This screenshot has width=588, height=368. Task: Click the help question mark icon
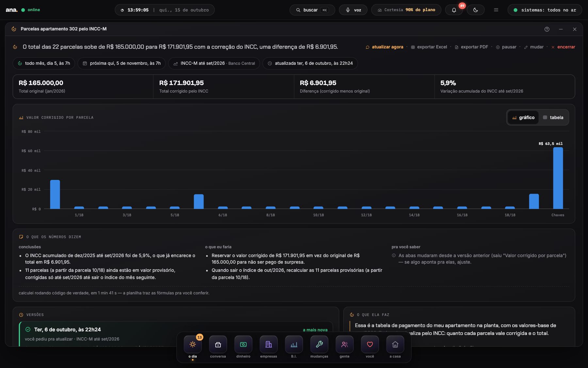point(547,29)
